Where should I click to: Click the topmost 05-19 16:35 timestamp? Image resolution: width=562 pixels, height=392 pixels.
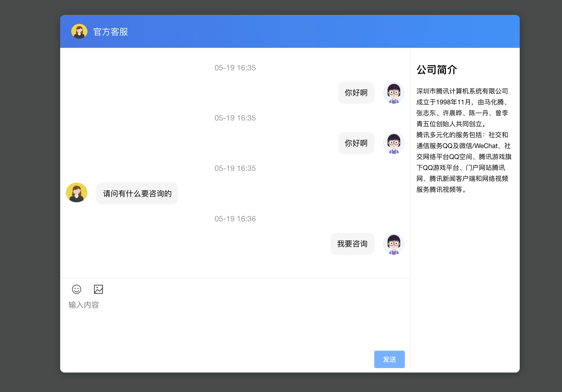click(235, 68)
